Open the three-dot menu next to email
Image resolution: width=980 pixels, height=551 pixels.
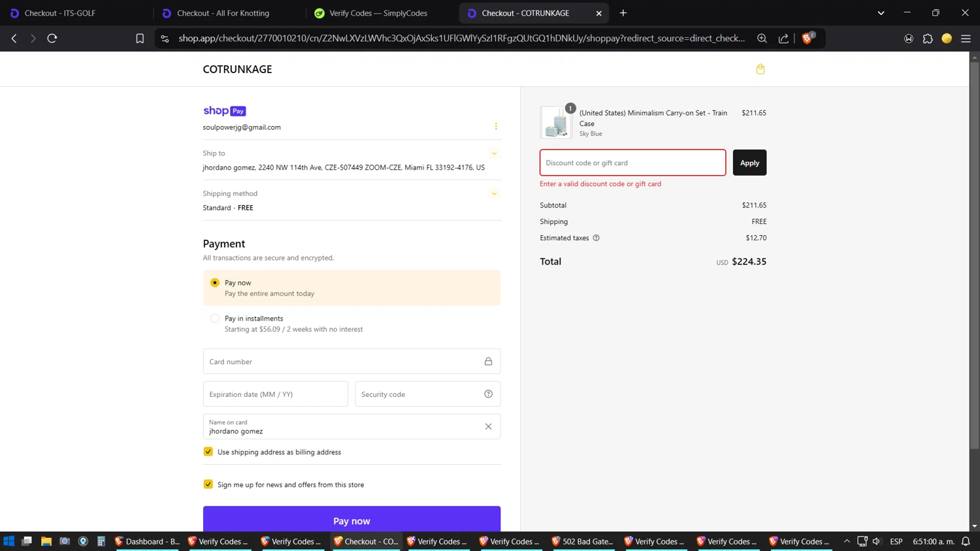pyautogui.click(x=496, y=126)
